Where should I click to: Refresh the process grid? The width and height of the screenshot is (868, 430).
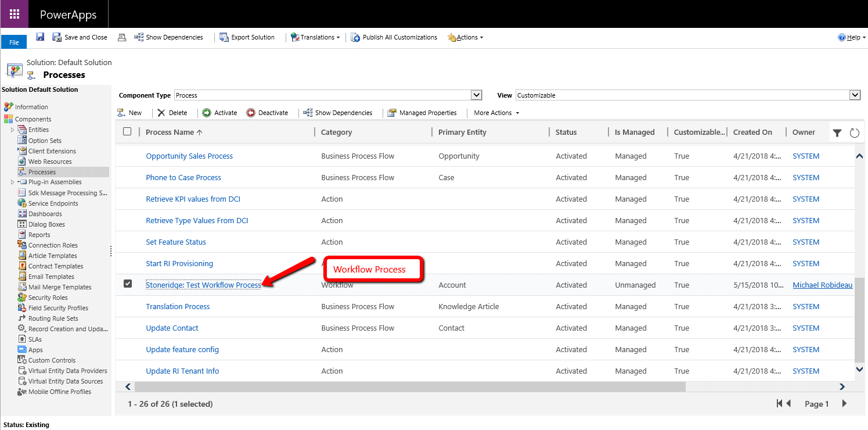pos(854,132)
